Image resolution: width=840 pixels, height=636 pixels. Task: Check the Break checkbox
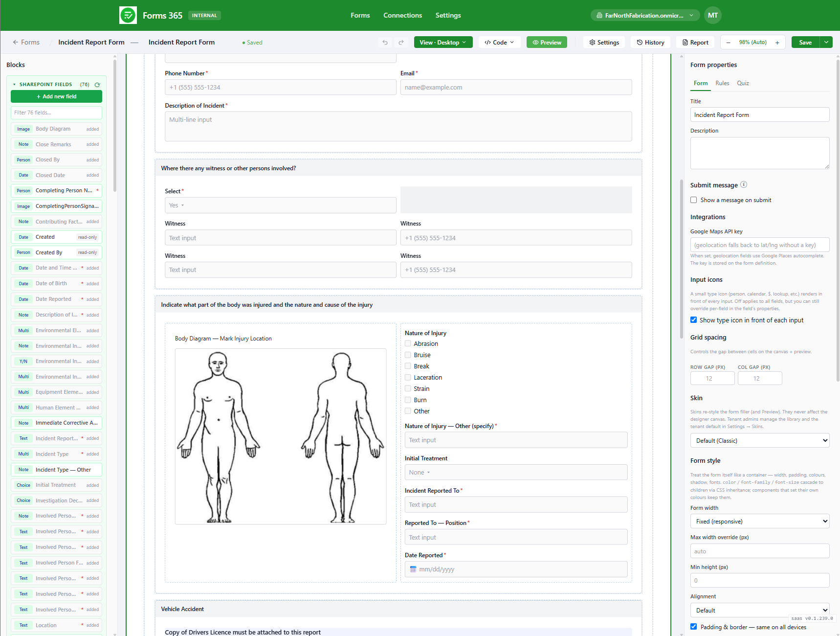pyautogui.click(x=408, y=366)
